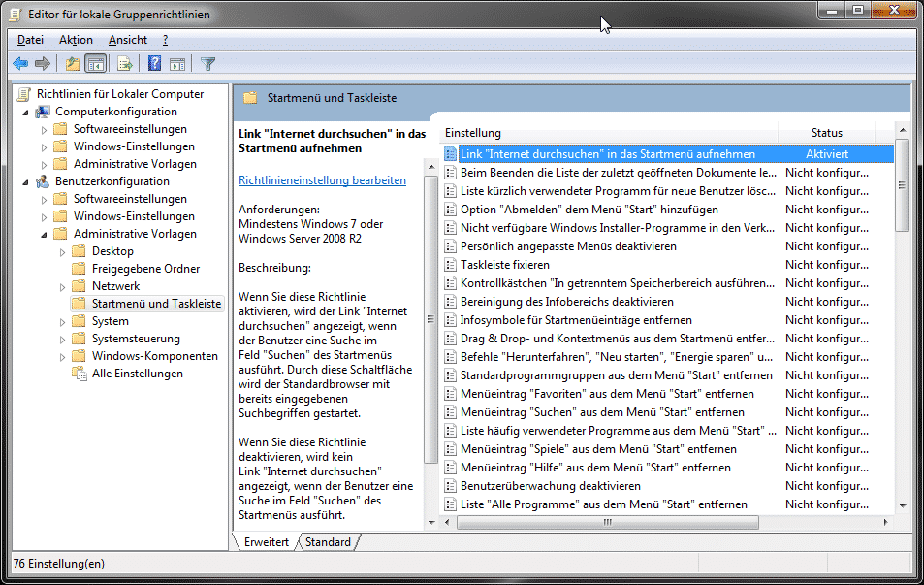924x585 pixels.
Task: Click the policy icon beside Benutzerüberwachung deaktivieren
Action: point(450,486)
